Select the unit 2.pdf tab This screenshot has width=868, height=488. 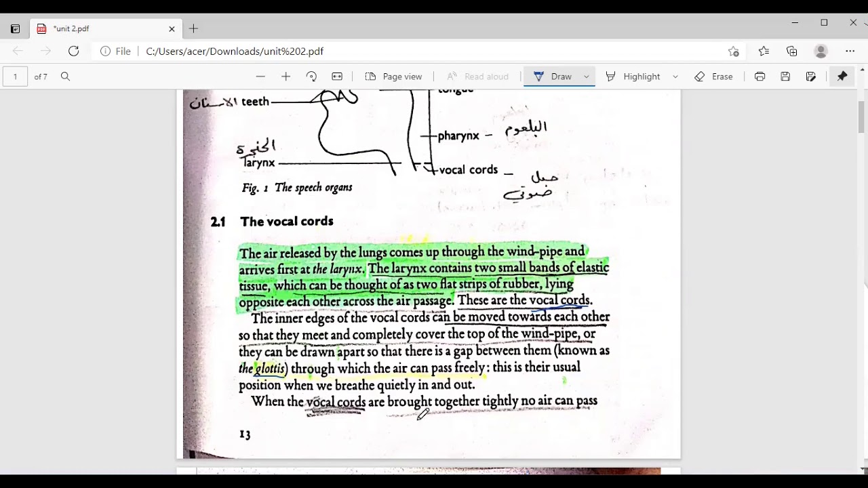(106, 28)
